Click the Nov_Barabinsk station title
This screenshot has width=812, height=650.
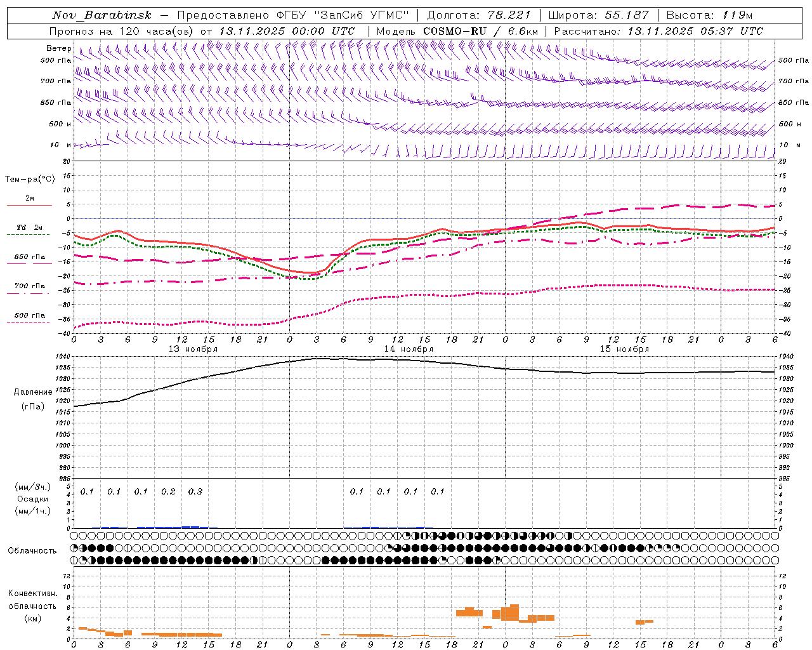[x=102, y=15]
